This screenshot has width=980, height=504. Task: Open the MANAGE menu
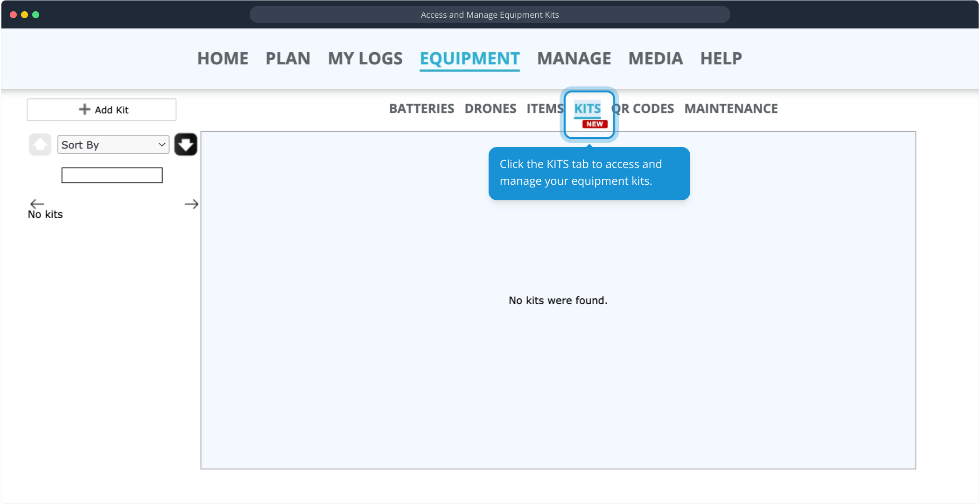[574, 59]
